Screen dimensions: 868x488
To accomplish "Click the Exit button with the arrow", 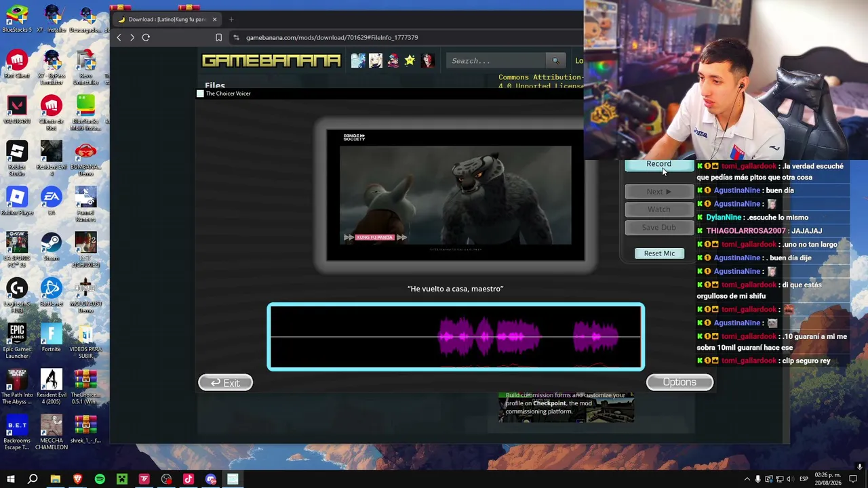I will pyautogui.click(x=225, y=383).
